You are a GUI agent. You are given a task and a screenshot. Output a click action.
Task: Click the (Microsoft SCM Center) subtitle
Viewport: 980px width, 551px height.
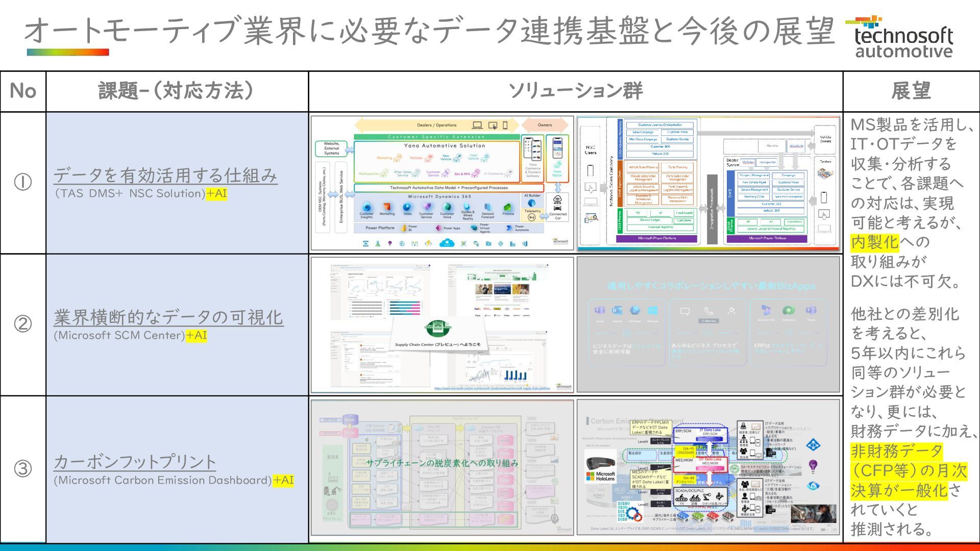pyautogui.click(x=119, y=335)
